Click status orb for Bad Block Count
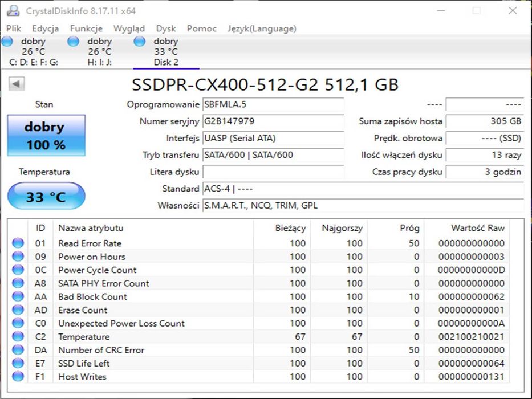532x399 pixels. (x=18, y=296)
